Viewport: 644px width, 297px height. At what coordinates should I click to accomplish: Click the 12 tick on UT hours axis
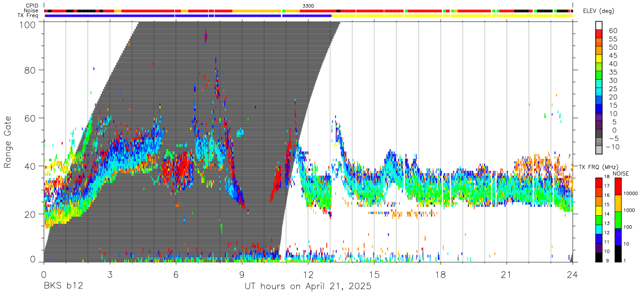click(x=308, y=274)
